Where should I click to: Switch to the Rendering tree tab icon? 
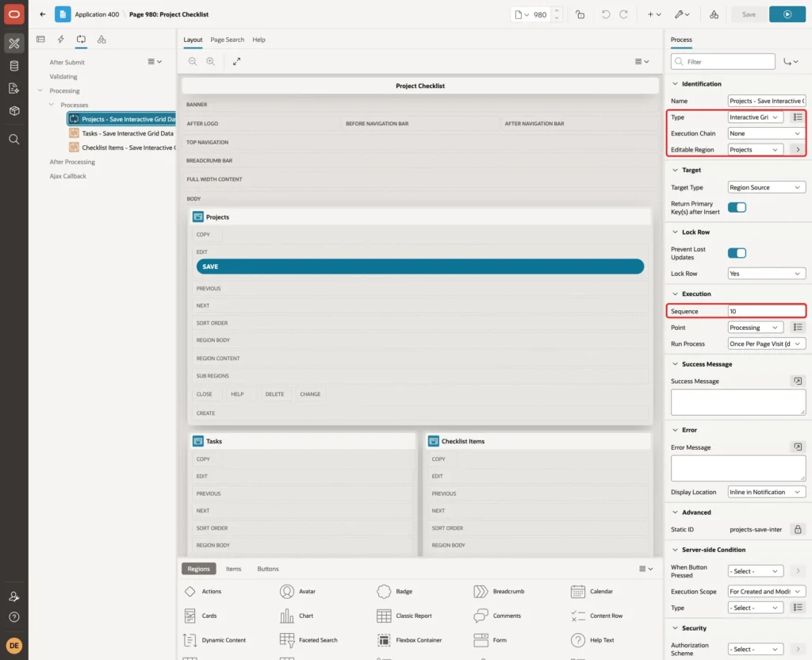[41, 40]
